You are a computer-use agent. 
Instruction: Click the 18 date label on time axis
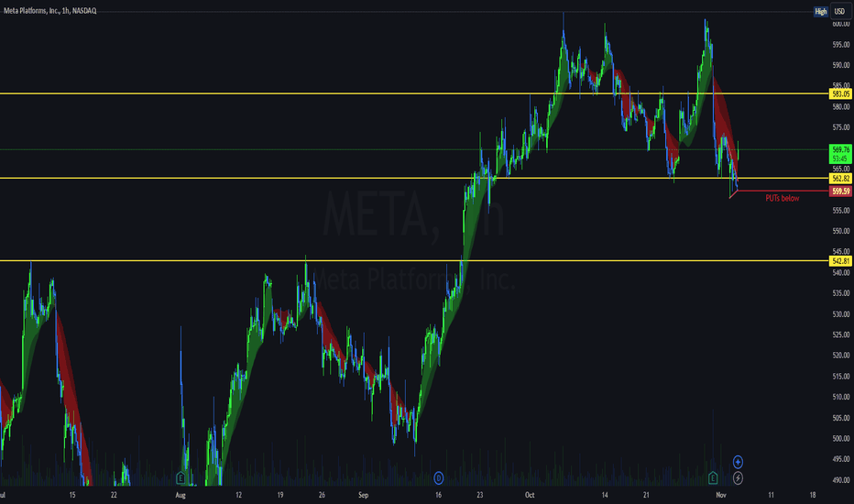point(813,495)
